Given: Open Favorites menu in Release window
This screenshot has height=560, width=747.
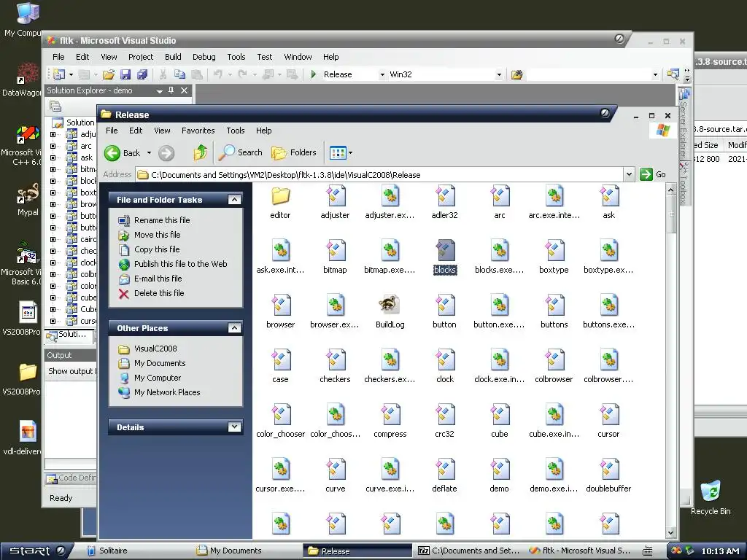Looking at the screenshot, I should 198,131.
